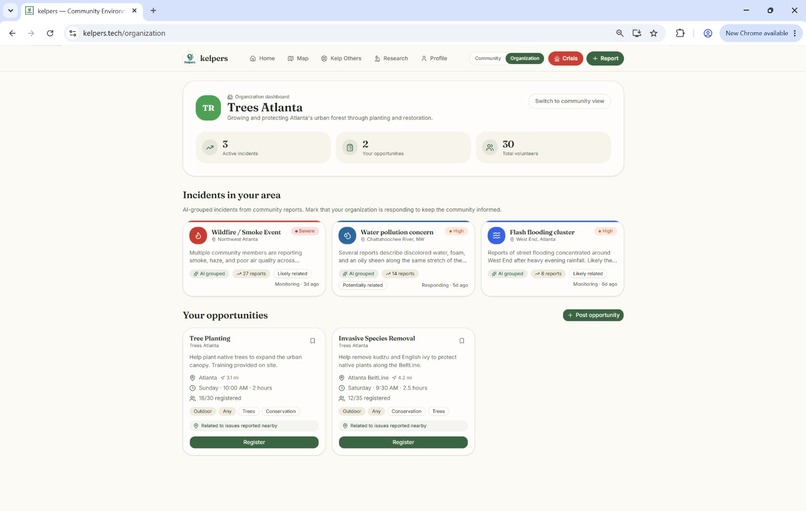The image size is (806, 511).
Task: Click the 14 reports tag
Action: 400,274
